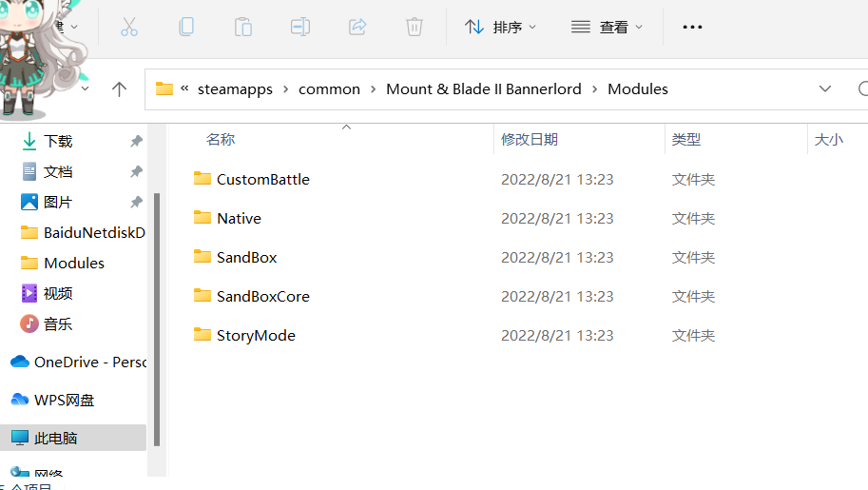Navigate to steamapps in breadcrumb

(235, 89)
